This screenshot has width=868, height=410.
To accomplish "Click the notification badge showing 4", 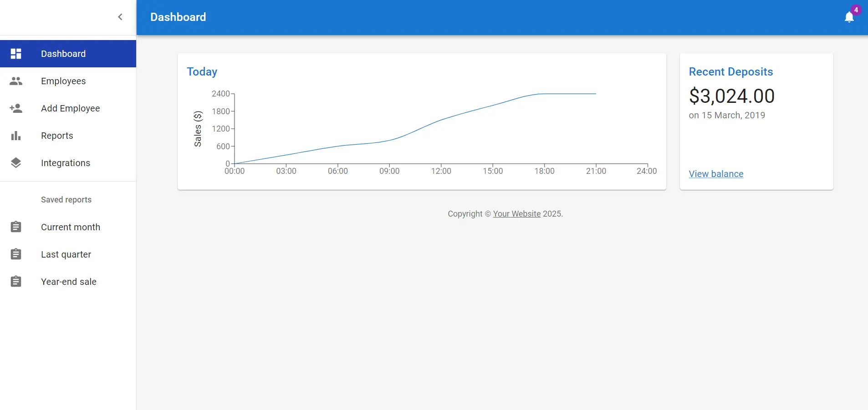I will pos(856,10).
